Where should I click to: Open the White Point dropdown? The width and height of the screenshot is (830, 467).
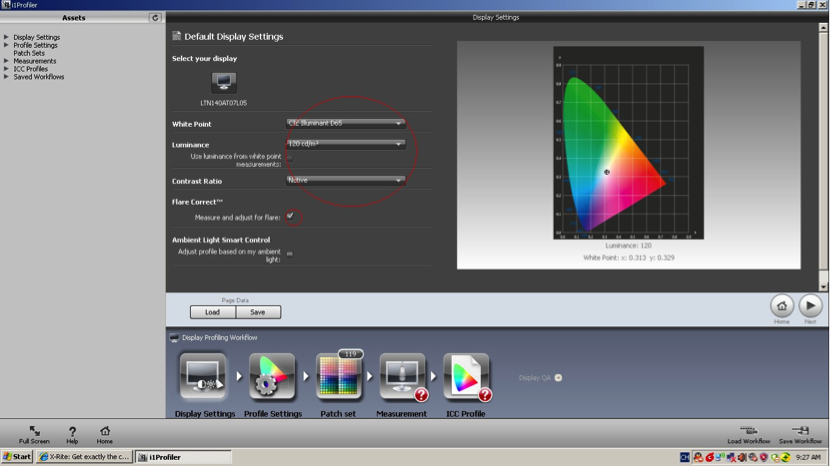tap(345, 123)
